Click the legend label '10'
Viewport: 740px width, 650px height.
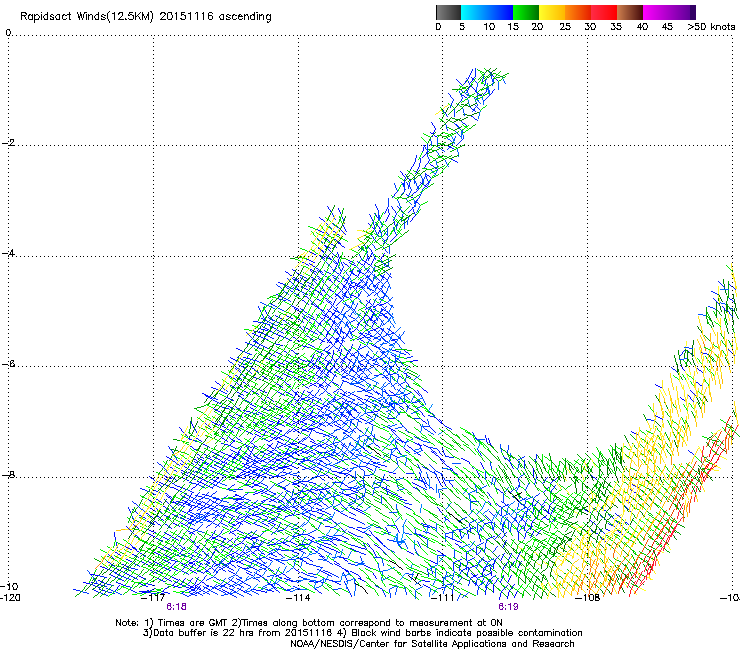click(489, 27)
